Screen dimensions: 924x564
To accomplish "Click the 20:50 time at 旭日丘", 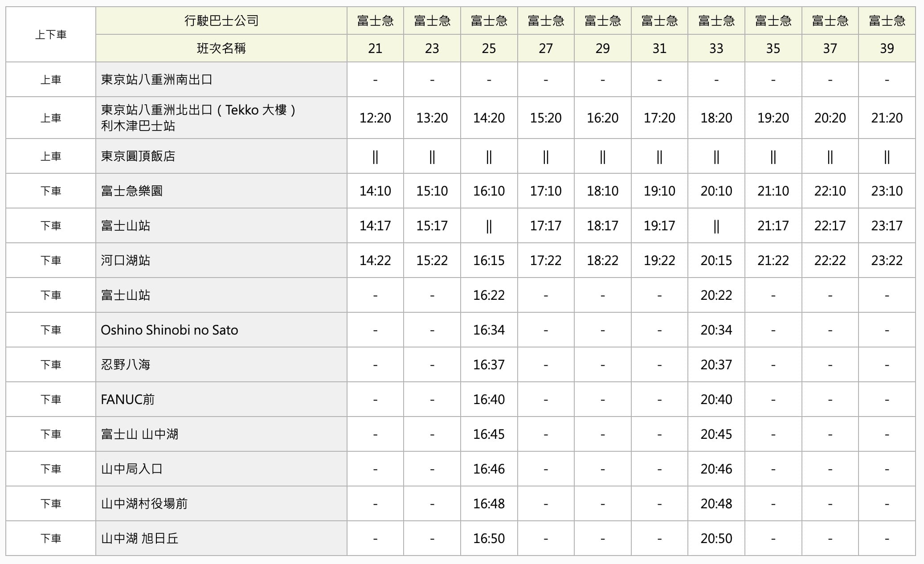I will (716, 538).
